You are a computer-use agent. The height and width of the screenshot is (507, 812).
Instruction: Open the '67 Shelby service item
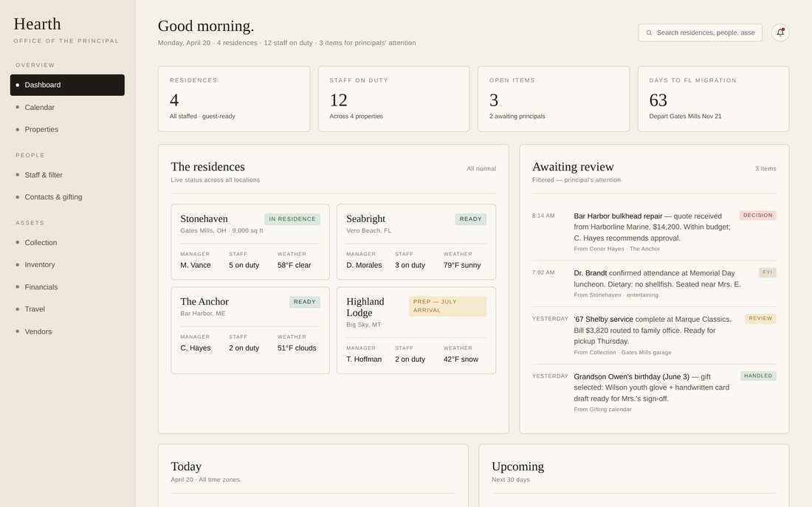654,335
